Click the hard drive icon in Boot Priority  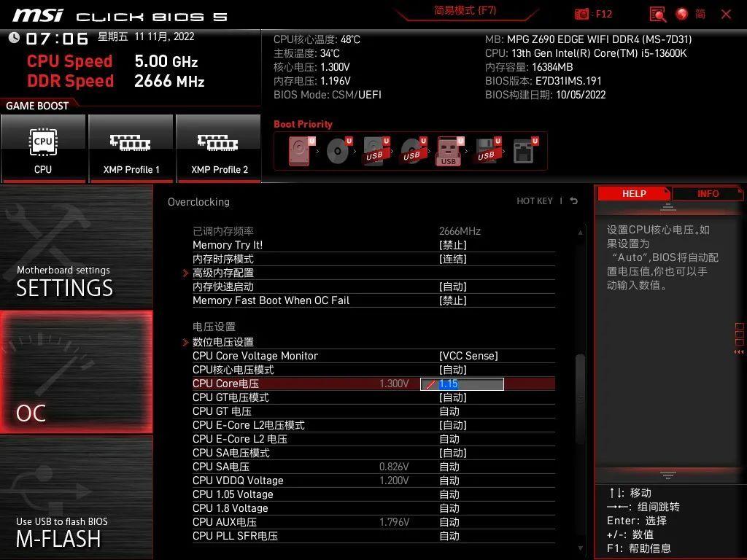(x=299, y=149)
